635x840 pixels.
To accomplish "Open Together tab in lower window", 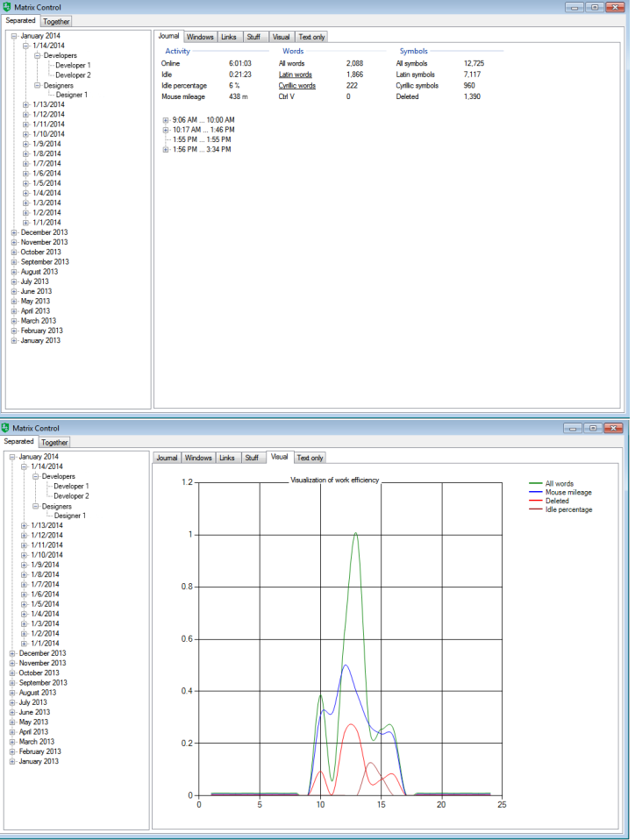I will click(x=54, y=443).
